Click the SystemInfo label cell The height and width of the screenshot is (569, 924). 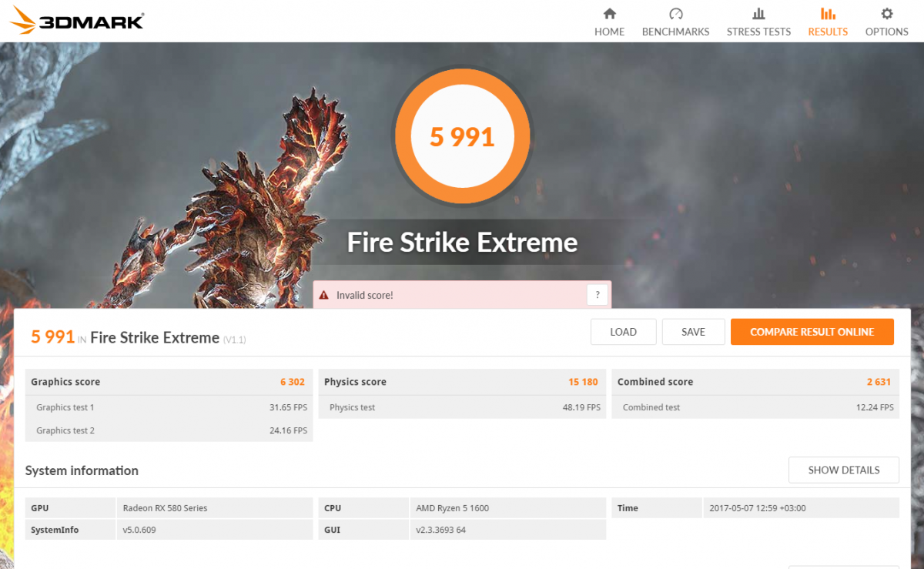click(71, 530)
